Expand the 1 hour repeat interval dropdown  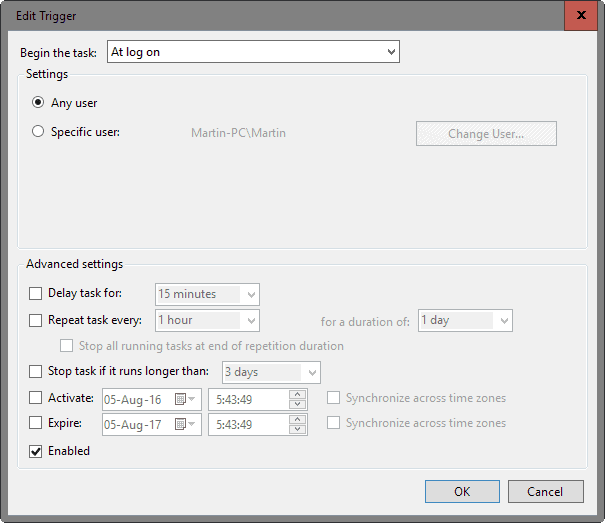[251, 321]
